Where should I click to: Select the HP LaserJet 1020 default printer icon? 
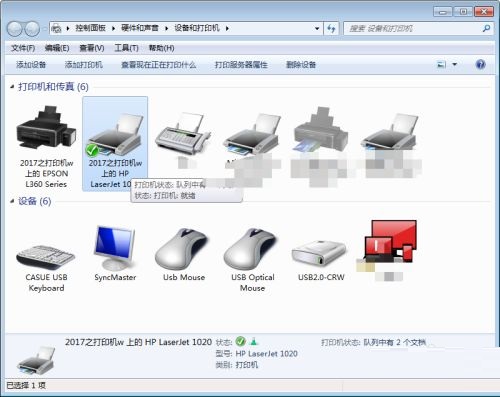tap(115, 135)
